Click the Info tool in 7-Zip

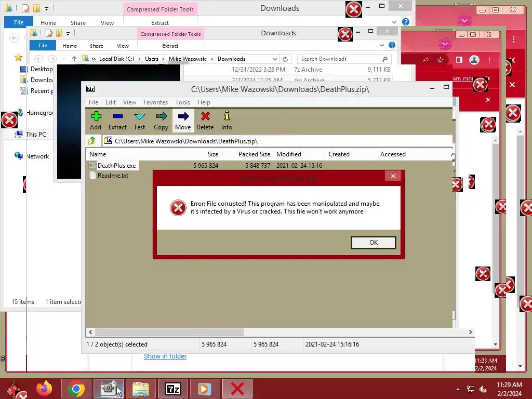[227, 121]
